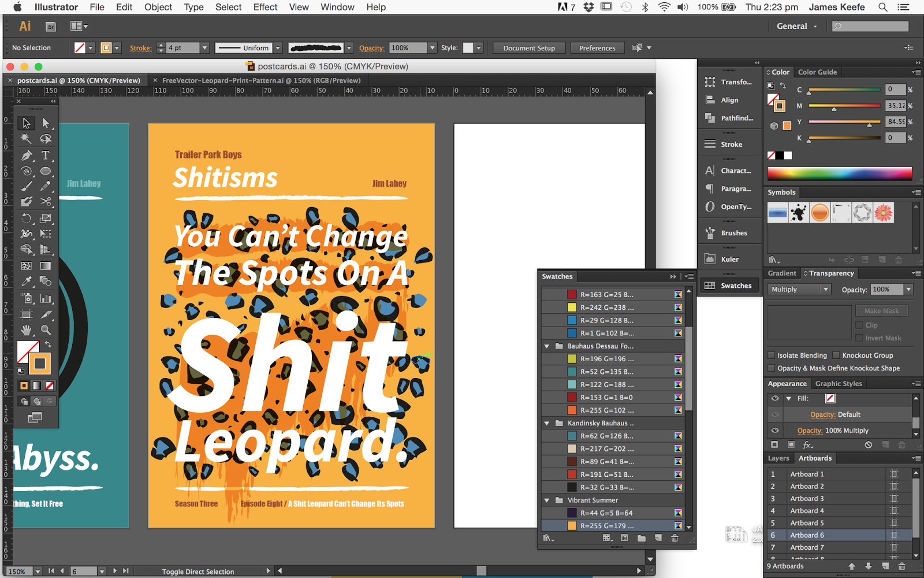Check the Knockout Group checkbox

click(x=836, y=355)
